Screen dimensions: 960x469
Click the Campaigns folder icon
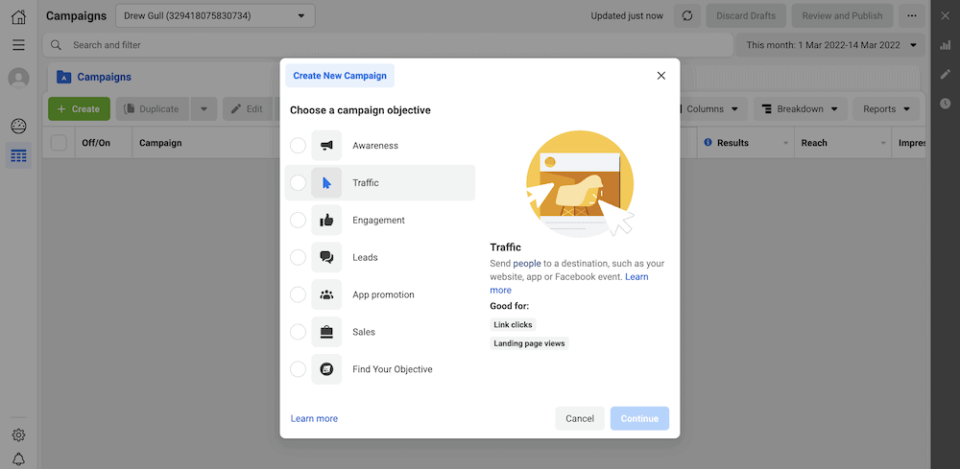tap(64, 77)
